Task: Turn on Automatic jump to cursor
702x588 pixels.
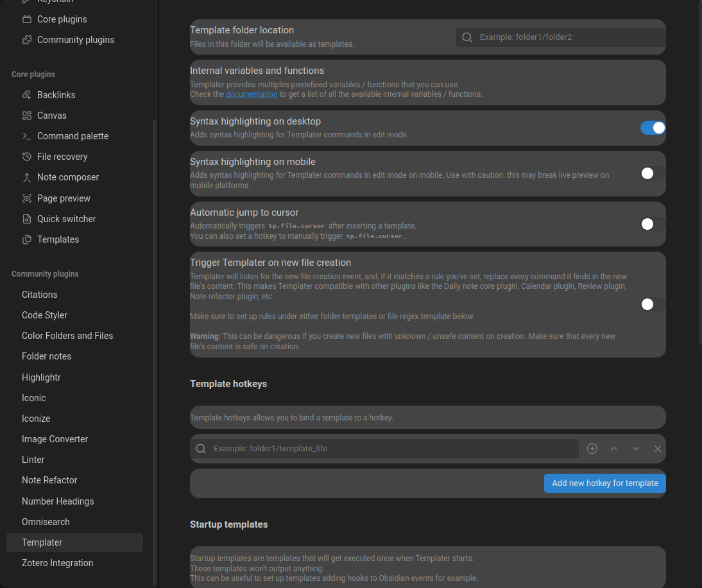Action: 653,224
